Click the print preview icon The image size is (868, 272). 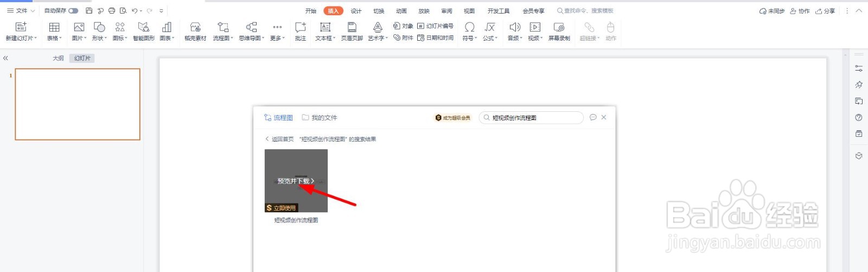pos(123,10)
